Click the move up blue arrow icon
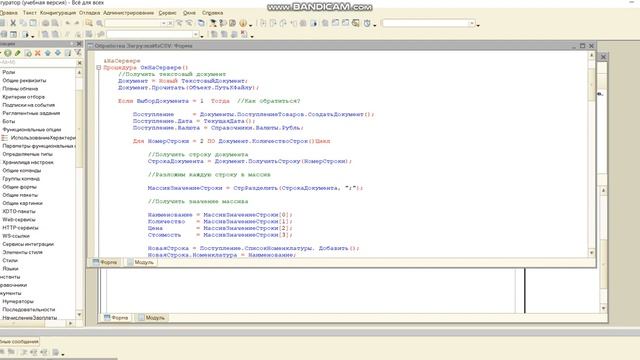The height and width of the screenshot is (360, 640). click(x=48, y=53)
